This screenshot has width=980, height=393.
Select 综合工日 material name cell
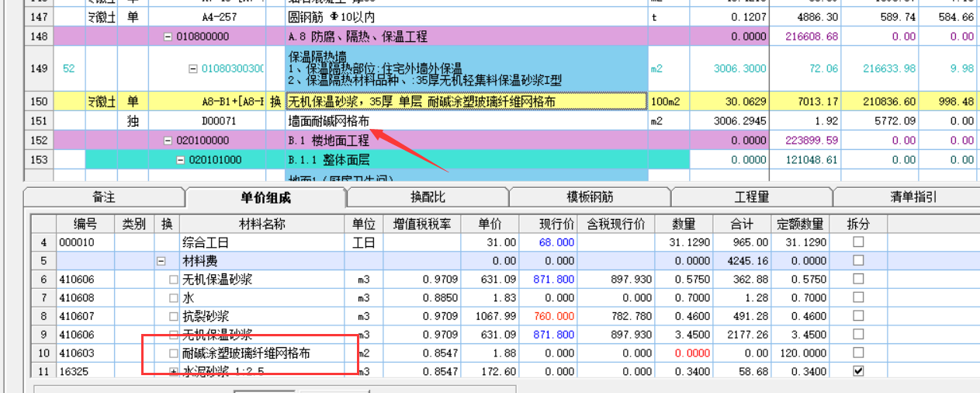(x=262, y=243)
